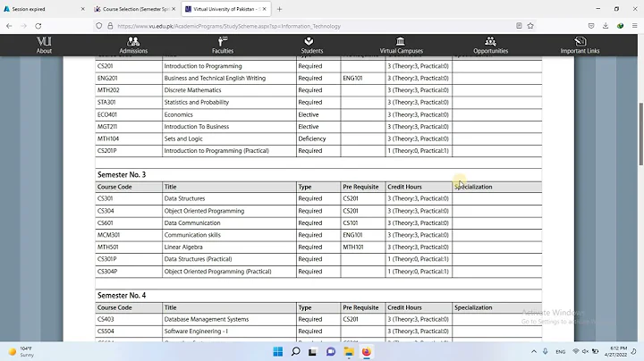644x361 pixels.
Task: Close the Virtual University of Pakistan tab
Action: 265,9
